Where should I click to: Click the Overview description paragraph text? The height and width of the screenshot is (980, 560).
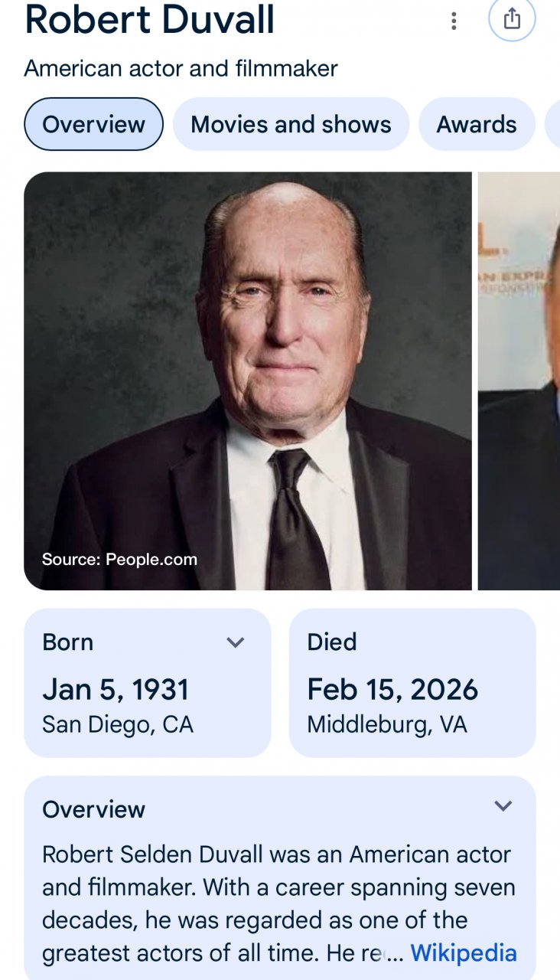(x=275, y=888)
